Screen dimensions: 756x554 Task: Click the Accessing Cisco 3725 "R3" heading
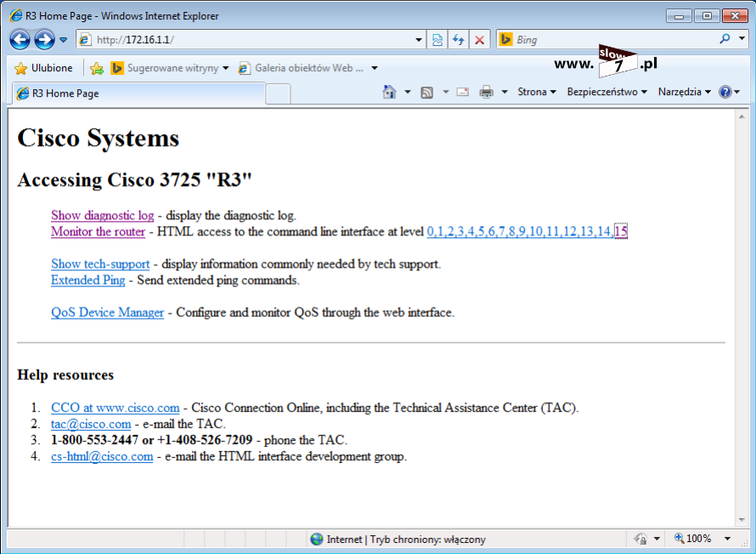pyautogui.click(x=134, y=180)
